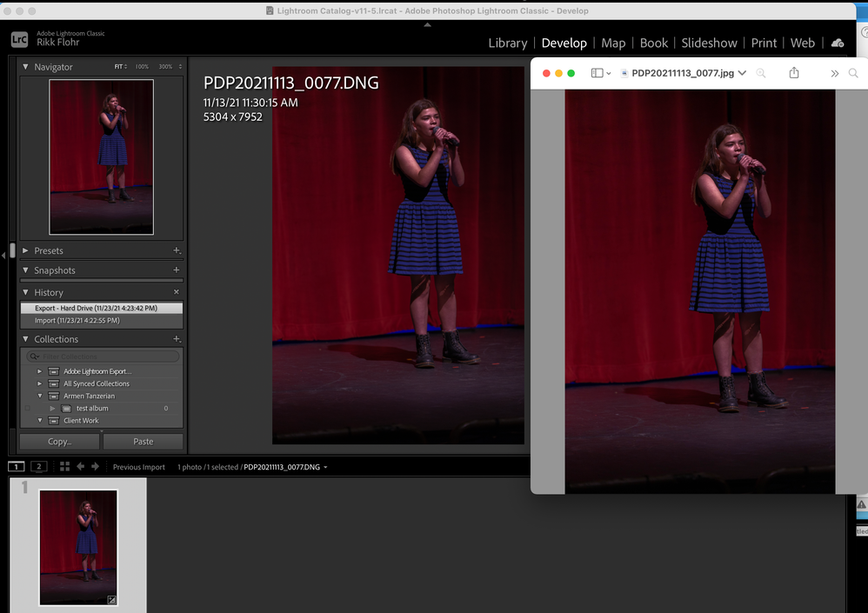Screen dimensions: 868x613
Task: Set Navigator zoom to 100%
Action: (142, 67)
